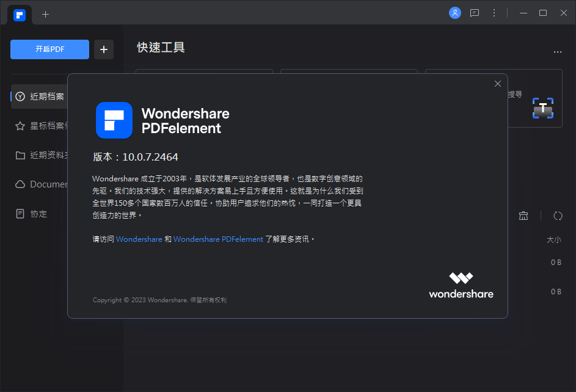Open the feedback message icon
Viewport: 576px width, 392px height.
point(474,13)
